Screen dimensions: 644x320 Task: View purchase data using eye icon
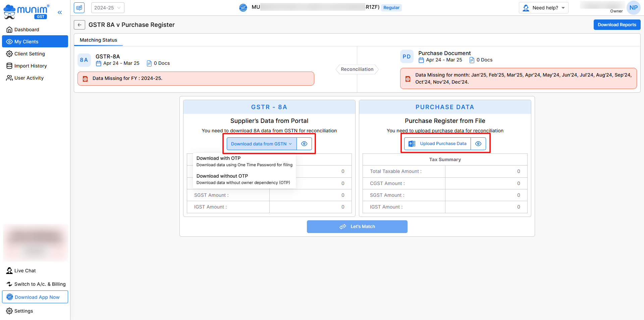[x=478, y=144]
